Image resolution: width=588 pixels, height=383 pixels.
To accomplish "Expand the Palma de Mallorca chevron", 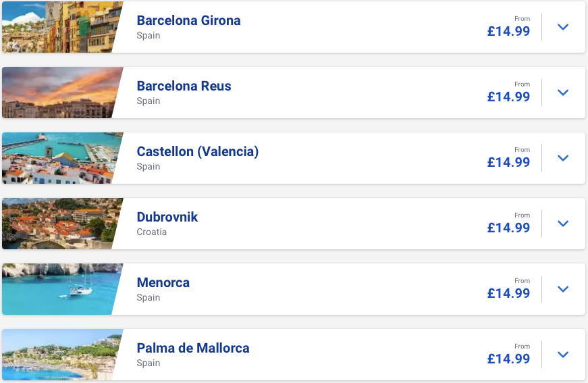I will [x=563, y=355].
